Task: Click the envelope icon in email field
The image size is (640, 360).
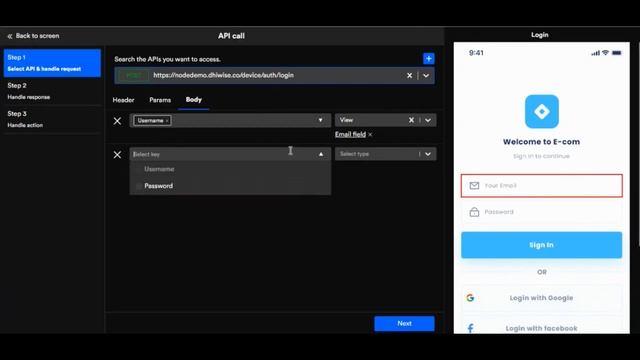Action: point(474,186)
